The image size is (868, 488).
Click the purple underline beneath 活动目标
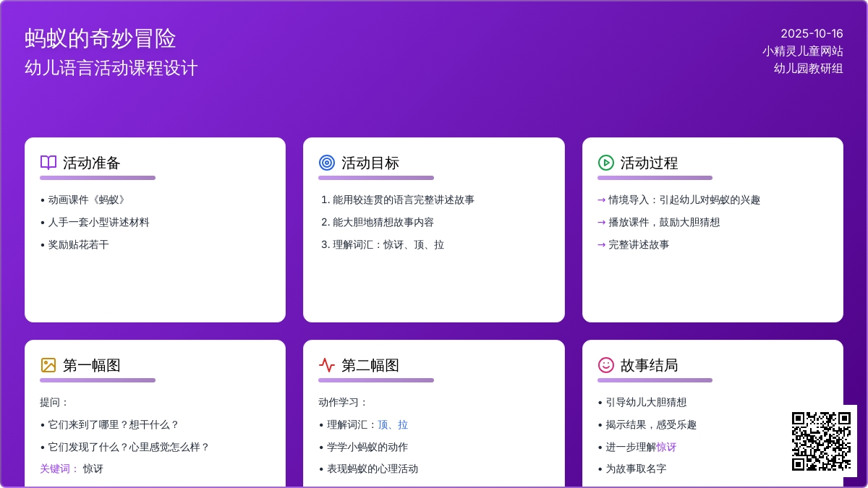click(376, 178)
